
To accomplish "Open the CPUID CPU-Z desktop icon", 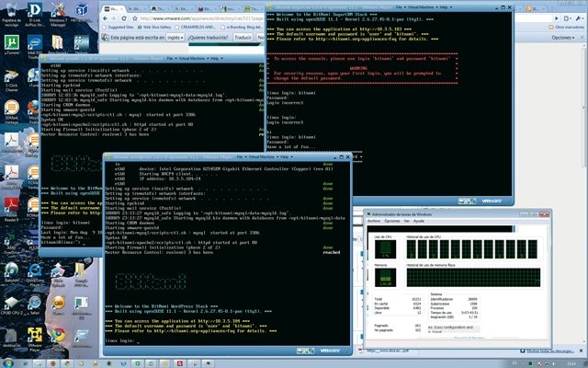I will (12, 305).
